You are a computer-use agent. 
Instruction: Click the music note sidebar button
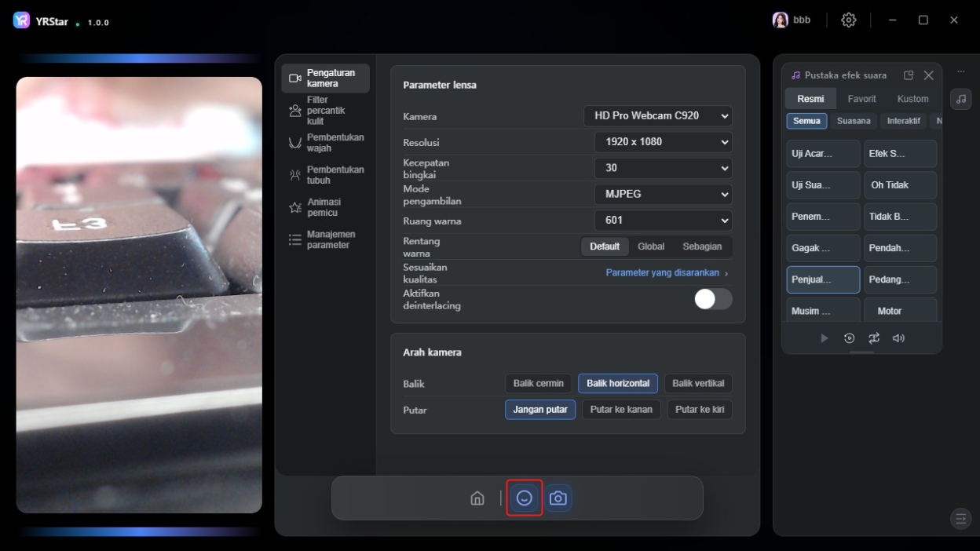pos(960,99)
